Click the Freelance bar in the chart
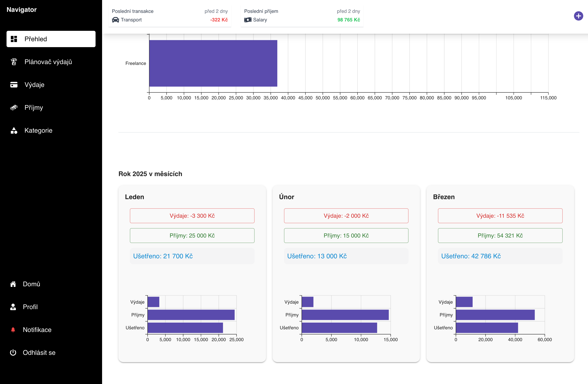Image resolution: width=588 pixels, height=384 pixels. [213, 63]
